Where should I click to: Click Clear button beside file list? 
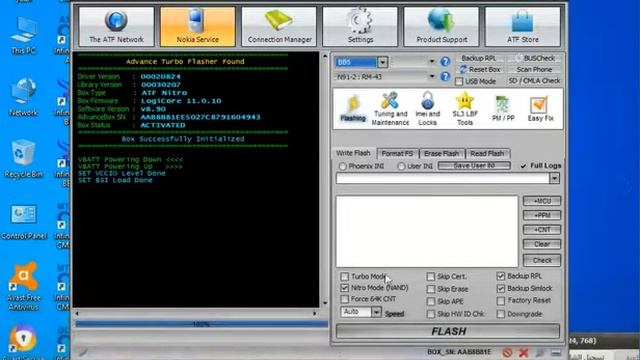(542, 244)
